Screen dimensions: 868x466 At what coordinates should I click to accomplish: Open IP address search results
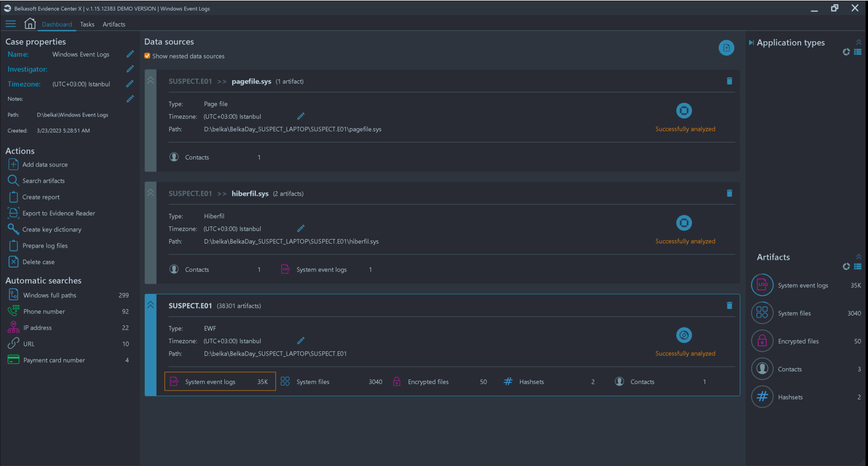click(68, 328)
